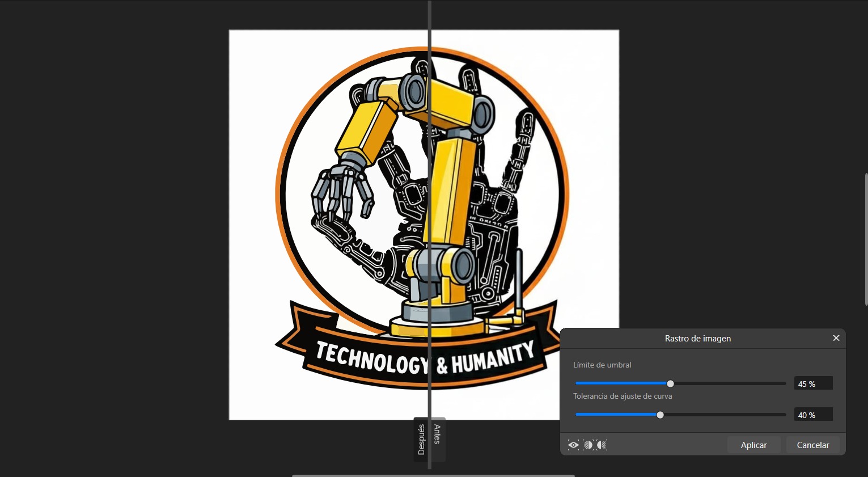The height and width of the screenshot is (477, 868).
Task: Cancel the trace with the Cancelar button
Action: click(812, 445)
